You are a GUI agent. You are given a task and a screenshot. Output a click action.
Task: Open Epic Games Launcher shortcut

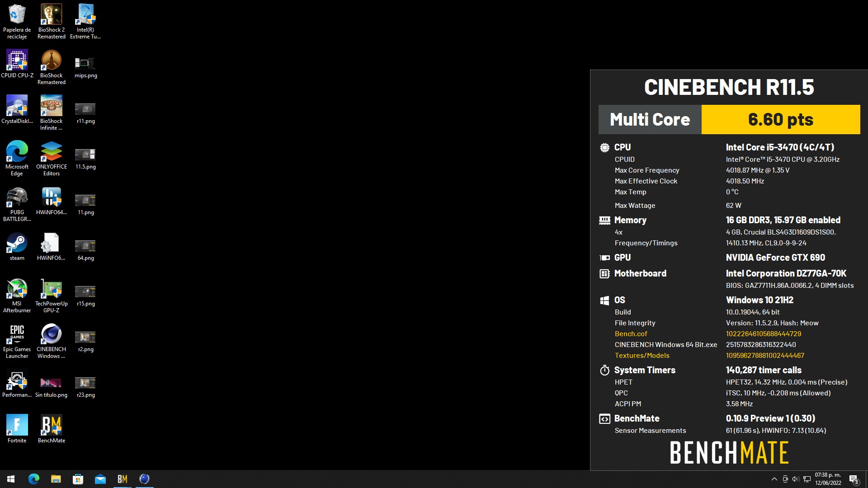coord(17,341)
